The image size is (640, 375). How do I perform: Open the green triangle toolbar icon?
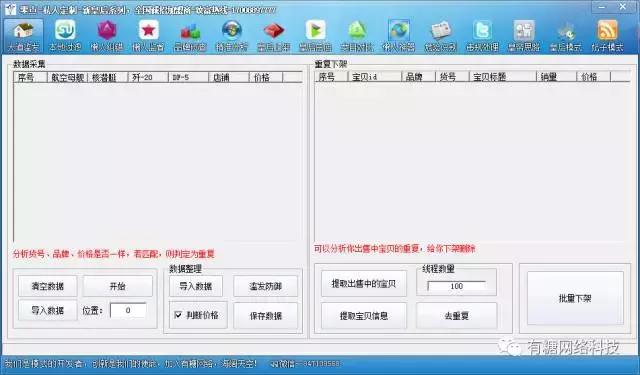pos(357,37)
